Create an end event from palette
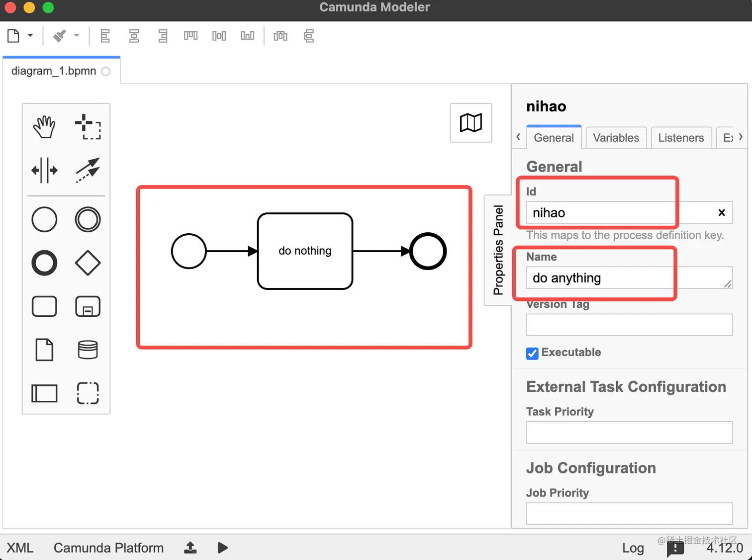Screen dimensions: 752x560 44,263
